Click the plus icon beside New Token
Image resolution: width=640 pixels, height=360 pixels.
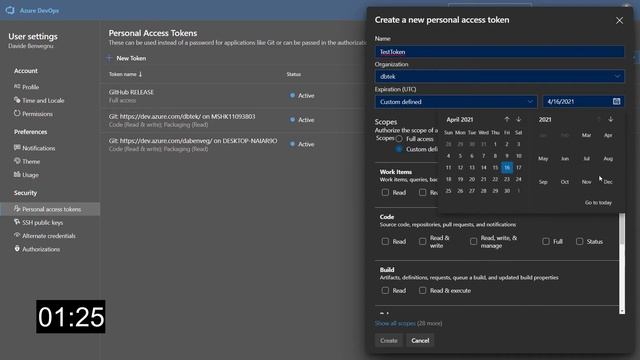(x=109, y=58)
